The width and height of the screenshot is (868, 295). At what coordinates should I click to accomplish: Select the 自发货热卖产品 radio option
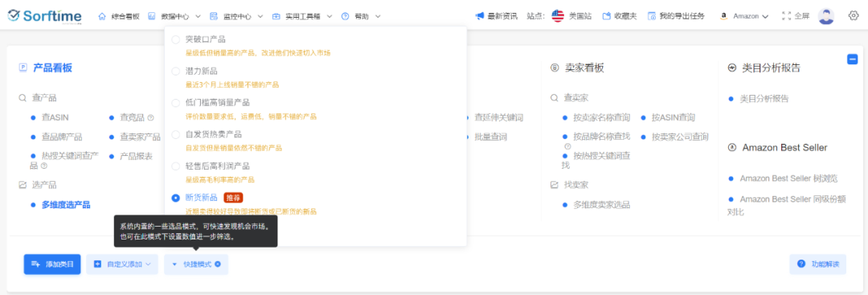pyautogui.click(x=175, y=134)
